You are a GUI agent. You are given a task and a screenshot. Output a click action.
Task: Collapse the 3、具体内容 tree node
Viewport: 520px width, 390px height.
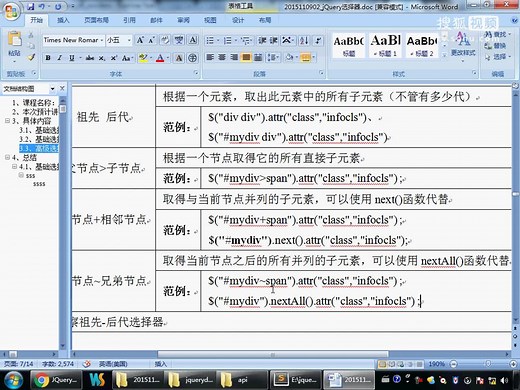(7, 121)
